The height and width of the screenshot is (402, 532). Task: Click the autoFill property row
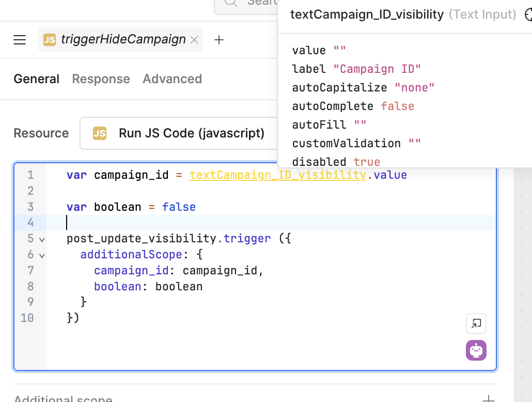click(329, 125)
